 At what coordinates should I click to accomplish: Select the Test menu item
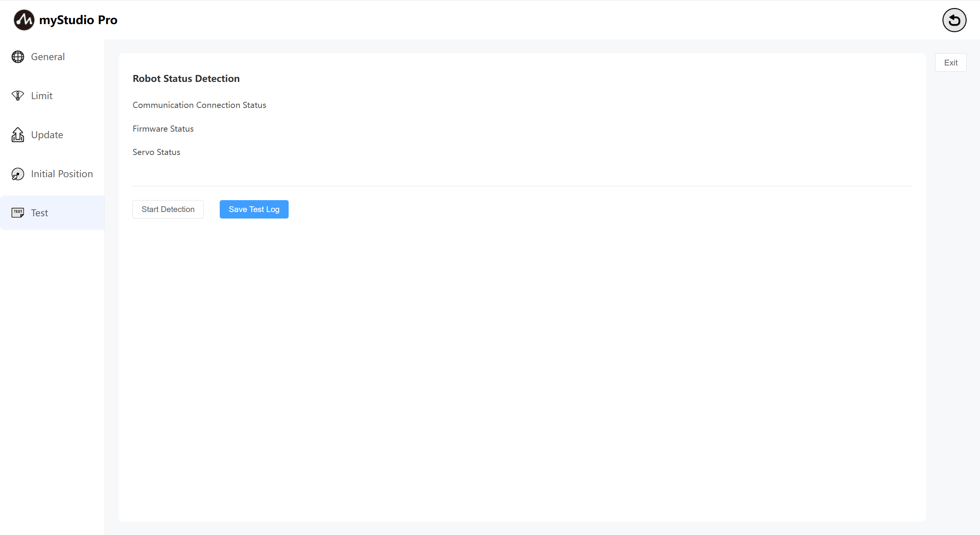39,213
